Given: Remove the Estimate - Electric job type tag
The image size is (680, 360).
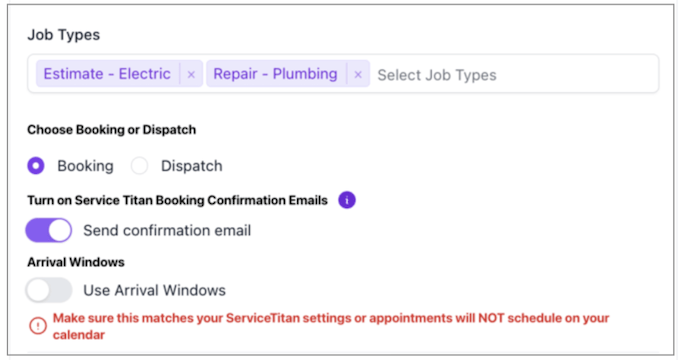Looking at the screenshot, I should [191, 74].
